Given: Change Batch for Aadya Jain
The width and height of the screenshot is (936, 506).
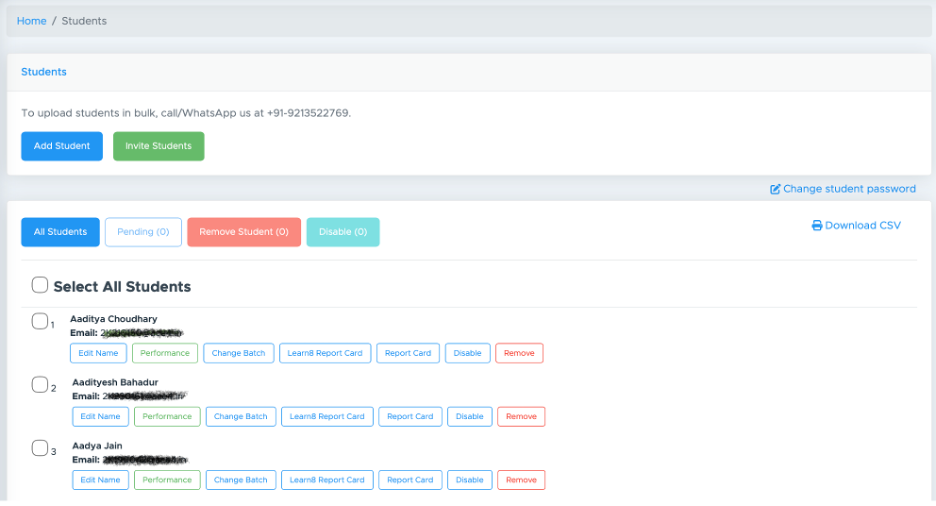Looking at the screenshot, I should (241, 480).
